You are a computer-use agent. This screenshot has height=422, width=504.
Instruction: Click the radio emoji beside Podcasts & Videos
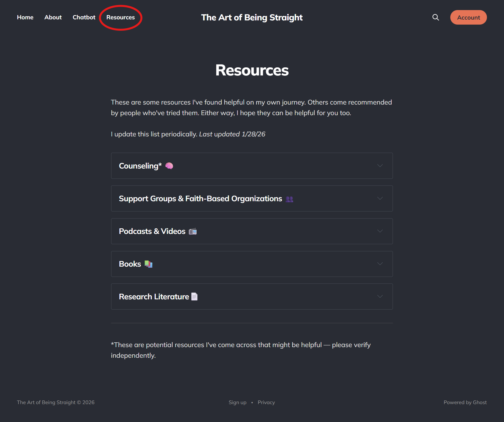tap(193, 231)
